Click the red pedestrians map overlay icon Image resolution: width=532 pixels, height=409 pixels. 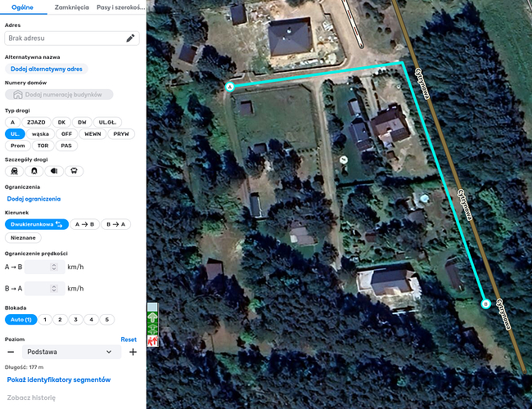(153, 341)
